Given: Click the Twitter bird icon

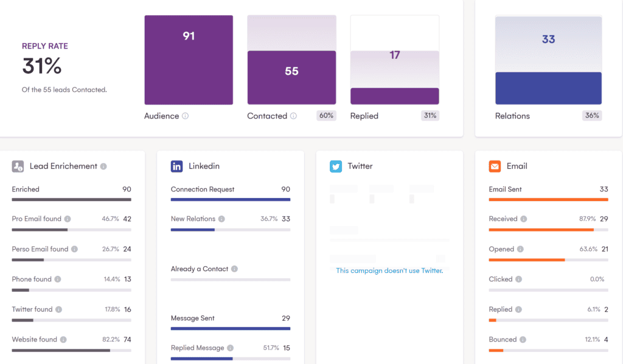Looking at the screenshot, I should click(x=336, y=166).
